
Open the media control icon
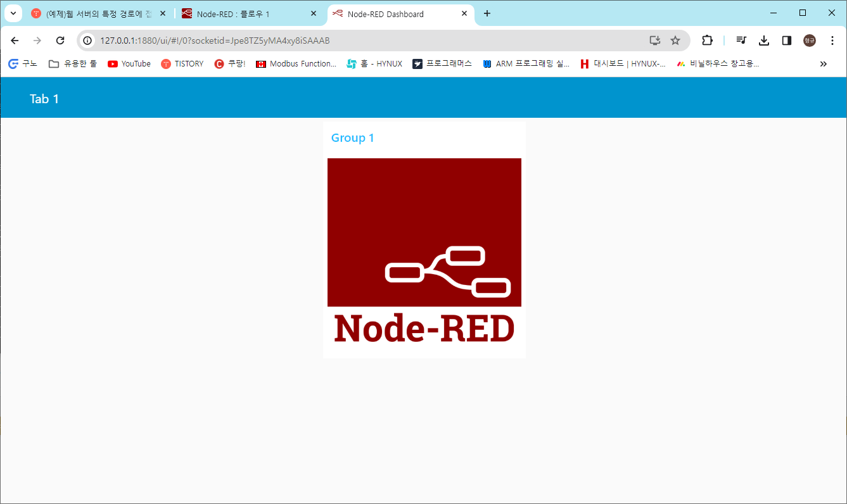(x=741, y=41)
